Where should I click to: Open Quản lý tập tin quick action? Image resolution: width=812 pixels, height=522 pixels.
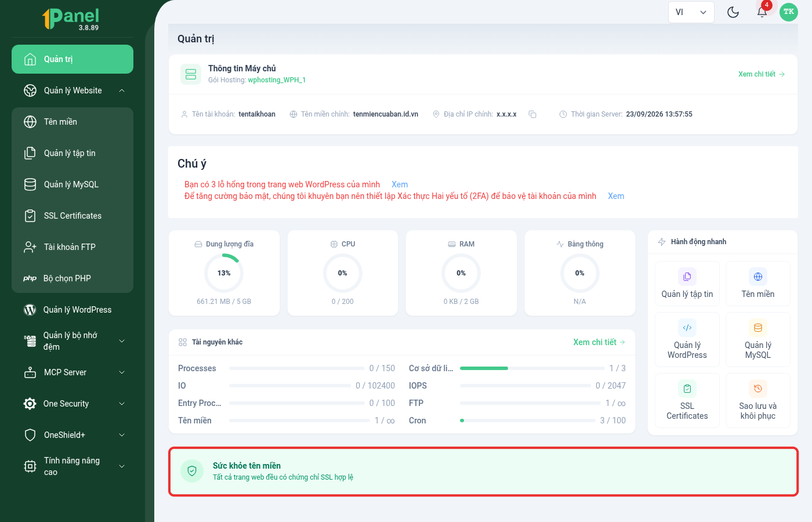pyautogui.click(x=687, y=283)
